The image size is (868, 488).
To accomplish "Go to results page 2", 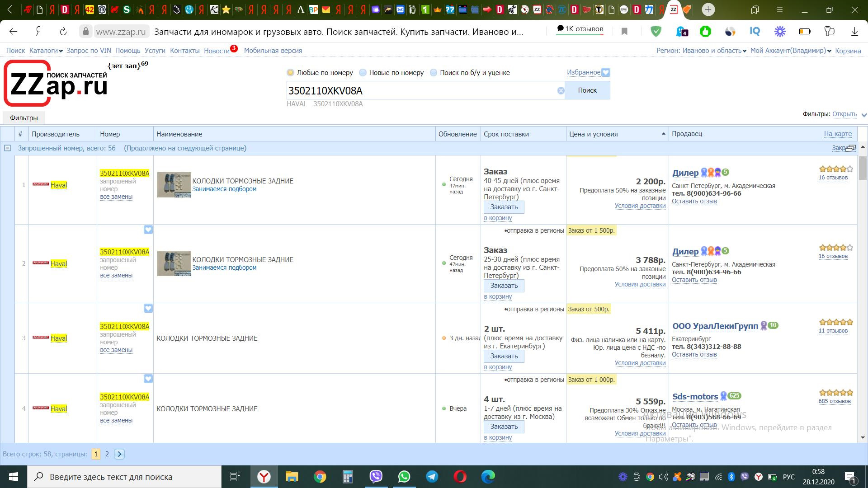I will pos(107,454).
